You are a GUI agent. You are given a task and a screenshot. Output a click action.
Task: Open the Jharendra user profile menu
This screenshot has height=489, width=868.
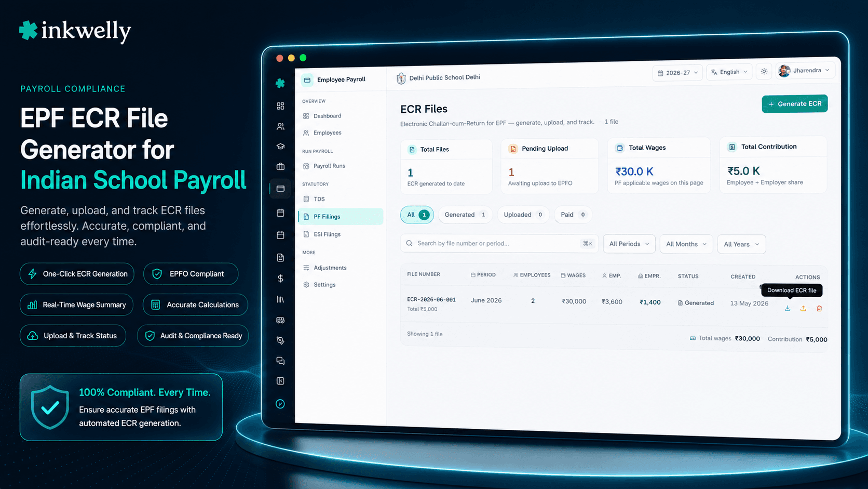805,71
